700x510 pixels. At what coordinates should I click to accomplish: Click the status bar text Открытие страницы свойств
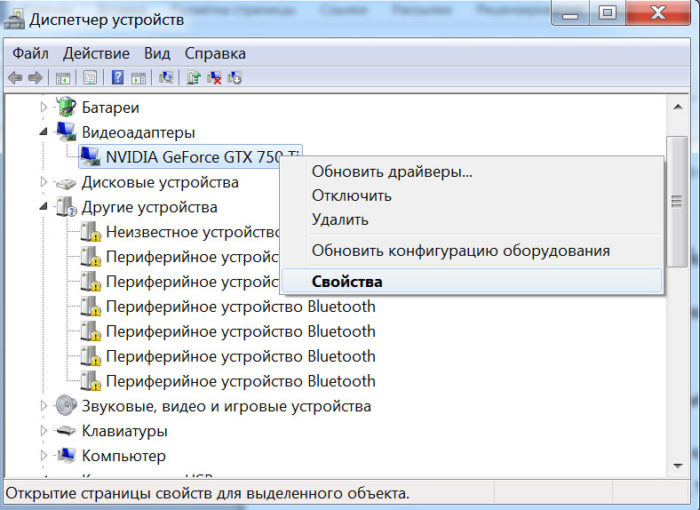point(207,493)
